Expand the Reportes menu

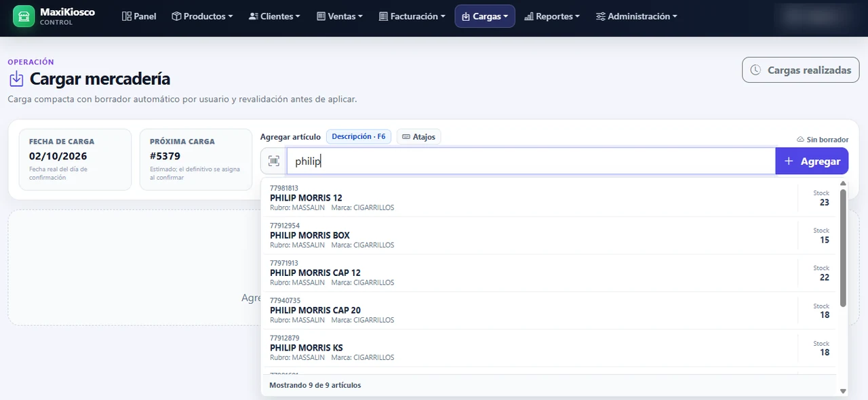(x=552, y=16)
